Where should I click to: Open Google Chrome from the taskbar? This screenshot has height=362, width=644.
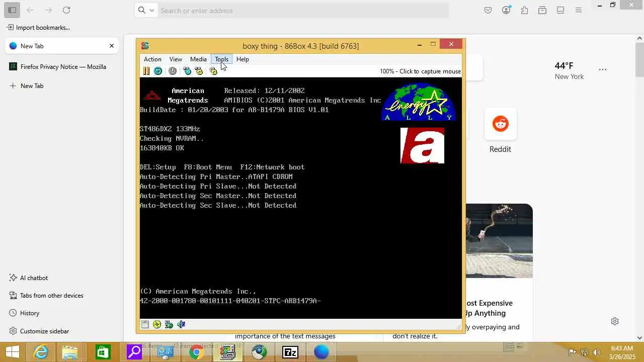click(x=196, y=352)
